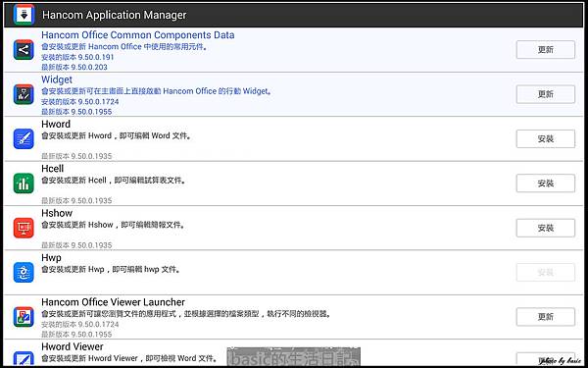Viewport: 588px width, 368px height.
Task: Update Hancom Office Common Components Data
Action: [x=545, y=50]
